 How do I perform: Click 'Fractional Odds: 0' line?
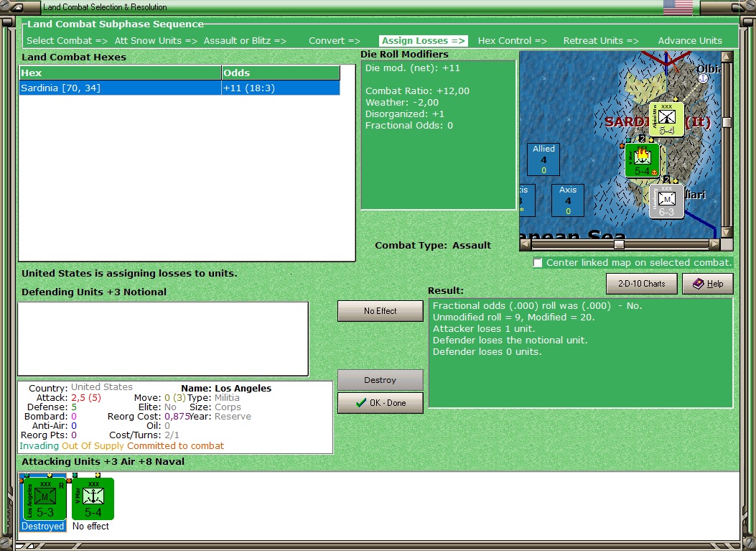pyautogui.click(x=409, y=126)
